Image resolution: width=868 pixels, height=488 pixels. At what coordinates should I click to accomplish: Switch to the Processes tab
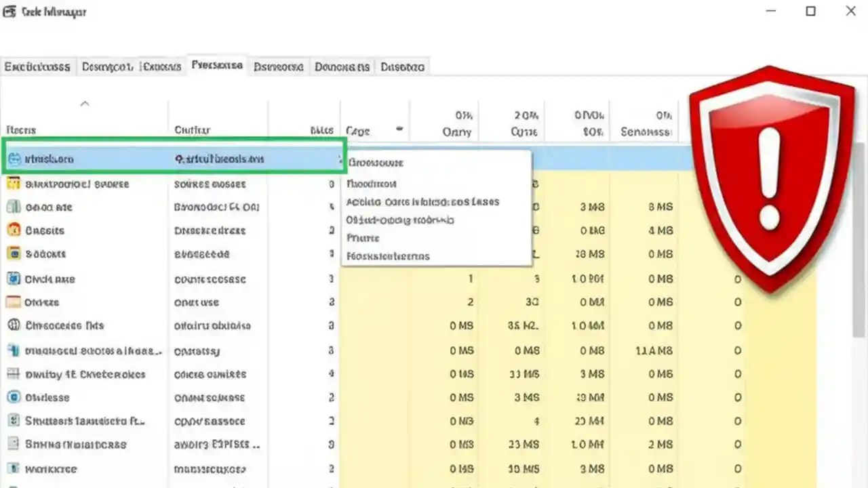tap(37, 66)
